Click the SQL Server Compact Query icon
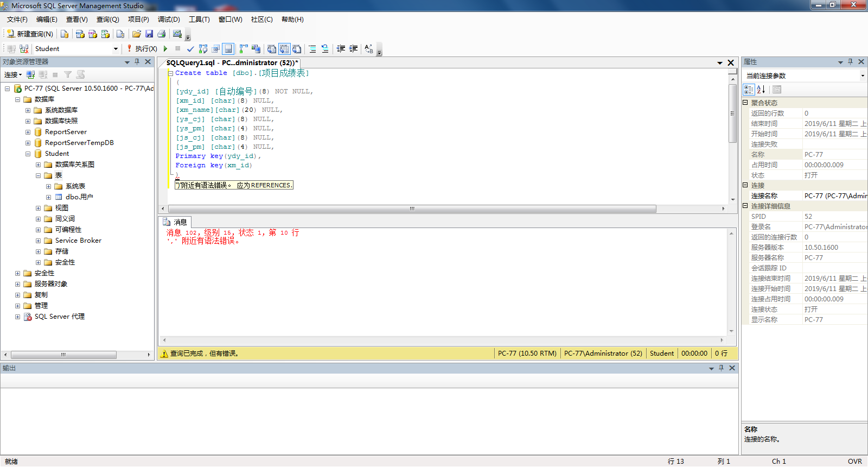The image size is (868, 467). pos(120,34)
